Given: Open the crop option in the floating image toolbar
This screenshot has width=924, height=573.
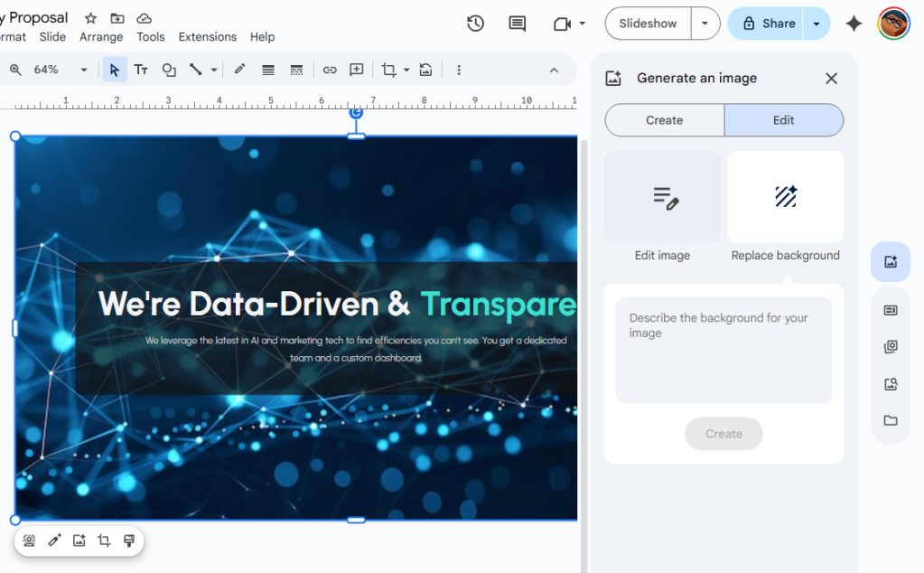Looking at the screenshot, I should [x=104, y=540].
